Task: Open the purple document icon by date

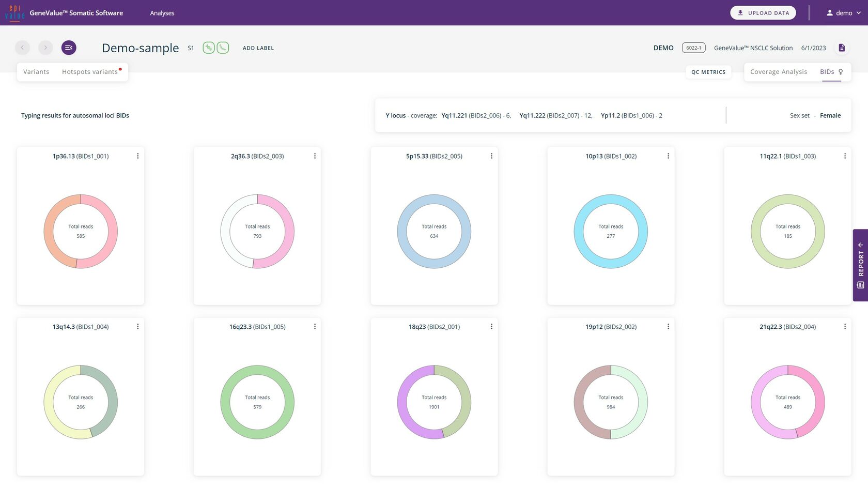Action: click(x=842, y=48)
